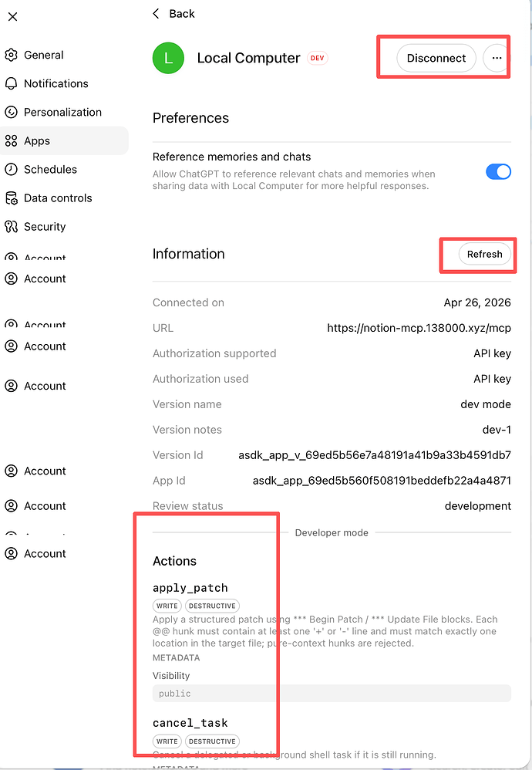Click the Security icon in sidebar
The height and width of the screenshot is (770, 532).
[12, 226]
